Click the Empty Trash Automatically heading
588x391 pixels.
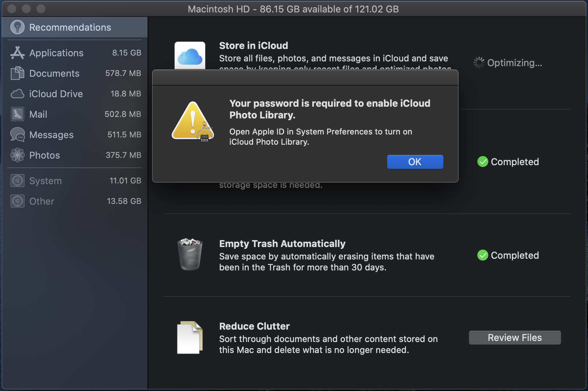pos(282,244)
